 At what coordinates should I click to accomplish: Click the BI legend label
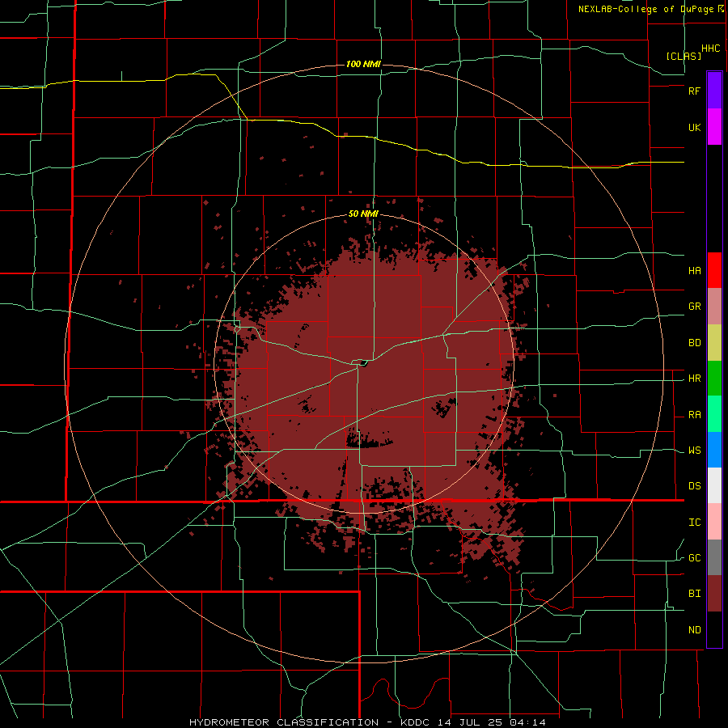click(x=694, y=594)
